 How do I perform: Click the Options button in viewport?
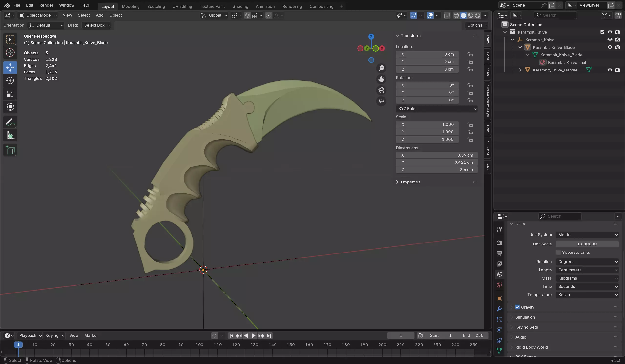tap(477, 25)
